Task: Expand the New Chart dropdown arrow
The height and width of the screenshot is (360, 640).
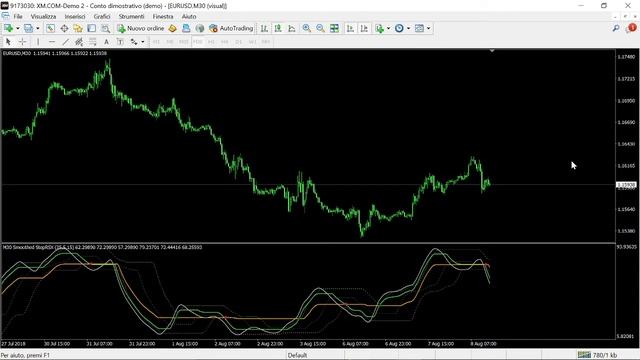Action: pyautogui.click(x=18, y=28)
